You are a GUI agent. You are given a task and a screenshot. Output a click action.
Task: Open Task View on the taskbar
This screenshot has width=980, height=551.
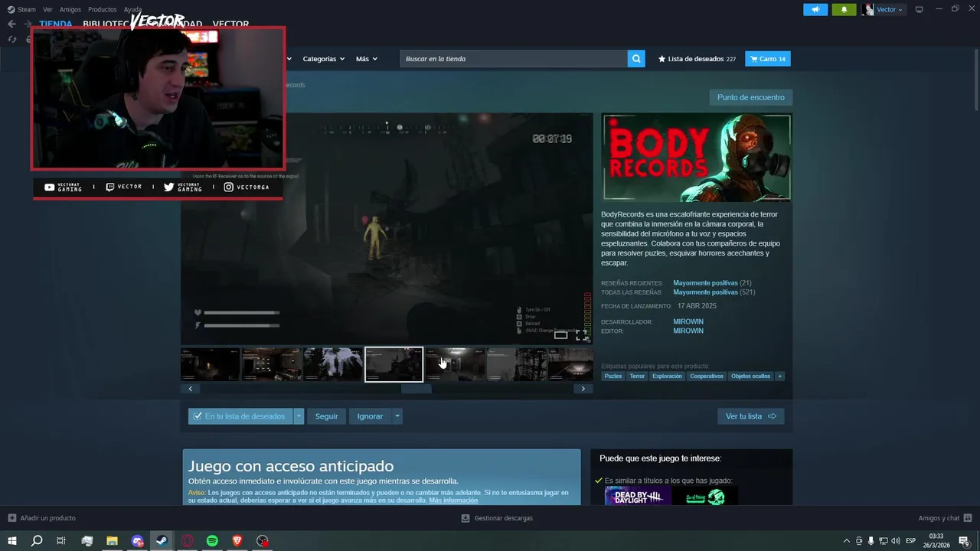61,541
